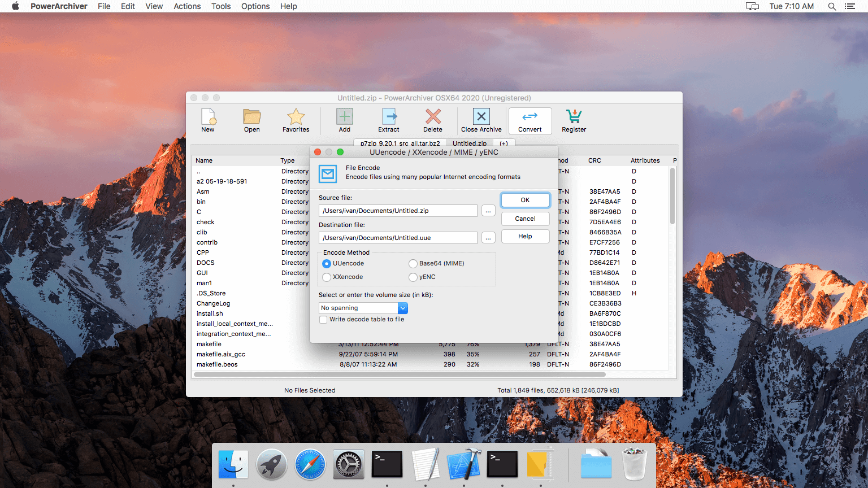Viewport: 868px width, 488px height.
Task: Click the Delete toolbar icon
Action: click(x=433, y=121)
